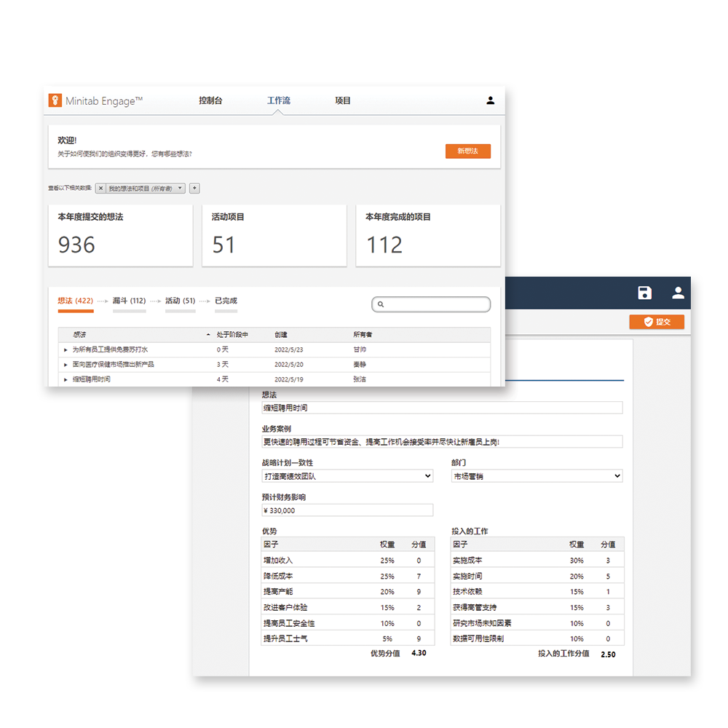The height and width of the screenshot is (728, 728).
Task: Click the 新想法 button
Action: pyautogui.click(x=467, y=151)
